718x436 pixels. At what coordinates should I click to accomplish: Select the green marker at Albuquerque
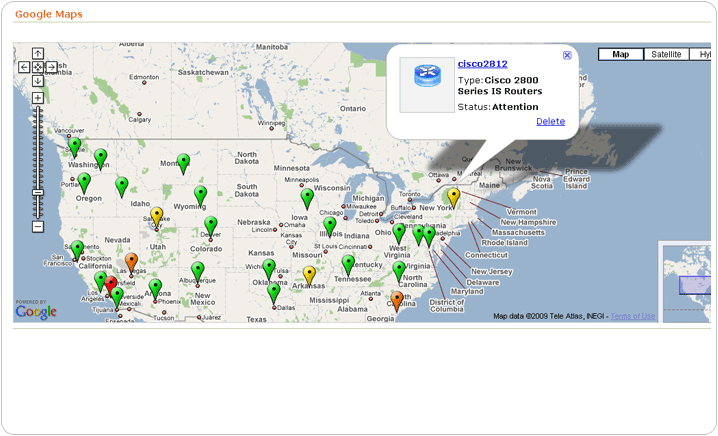[198, 272]
